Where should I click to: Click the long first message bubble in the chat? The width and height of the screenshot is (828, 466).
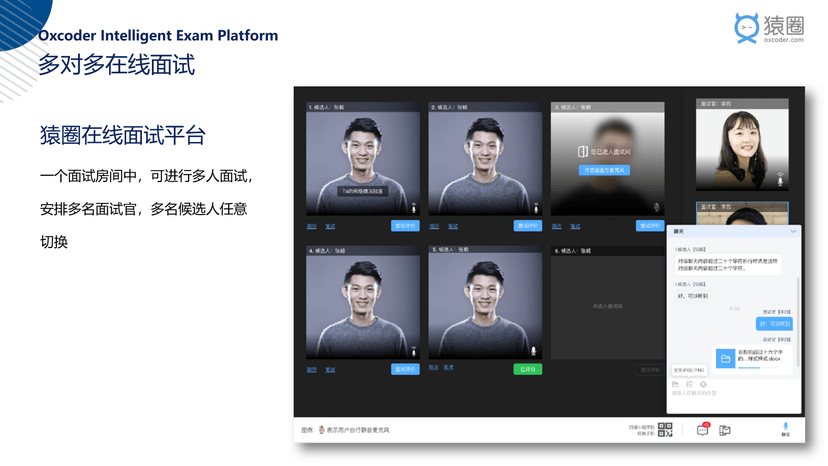click(728, 264)
